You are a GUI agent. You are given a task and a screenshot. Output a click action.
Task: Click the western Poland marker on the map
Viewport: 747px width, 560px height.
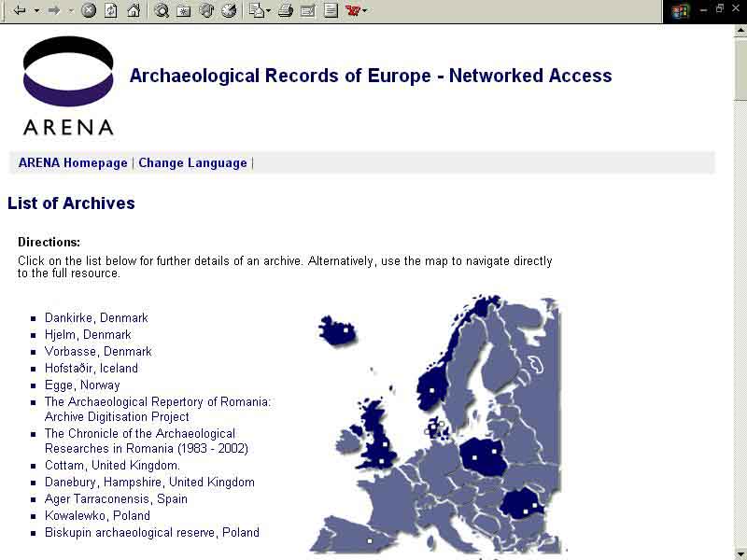(x=474, y=457)
